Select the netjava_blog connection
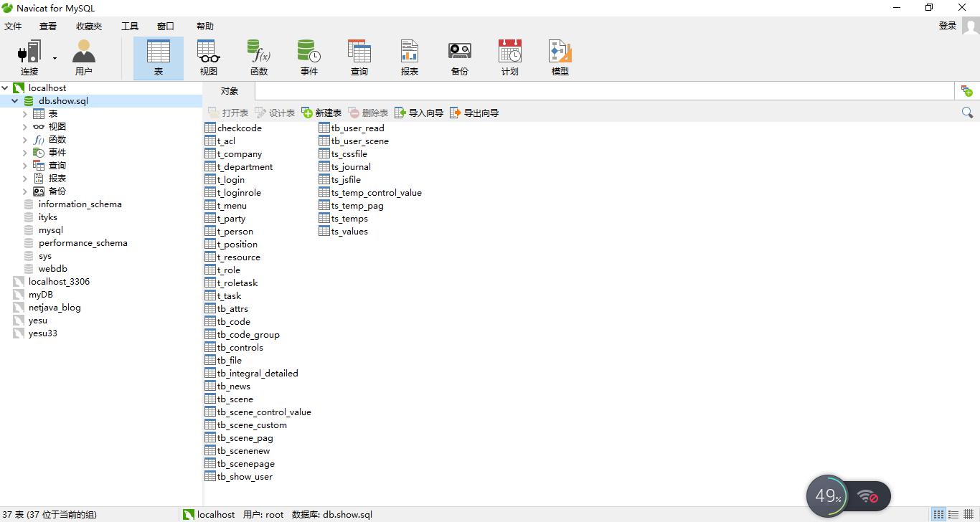This screenshot has width=980, height=522. pyautogui.click(x=55, y=308)
